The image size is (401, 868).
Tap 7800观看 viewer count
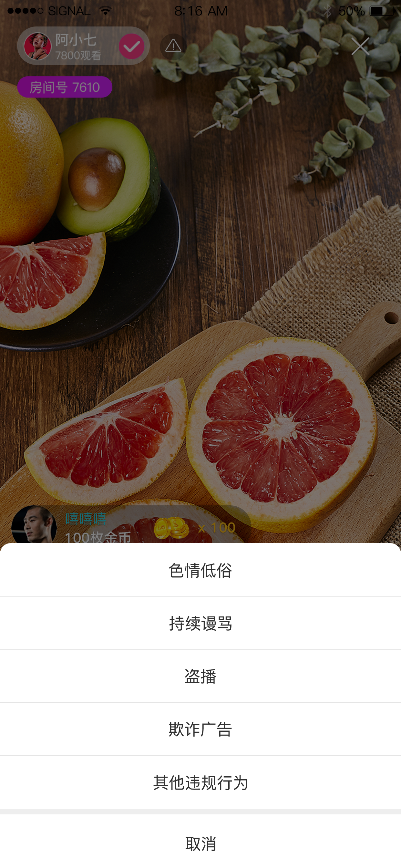pyautogui.click(x=78, y=55)
